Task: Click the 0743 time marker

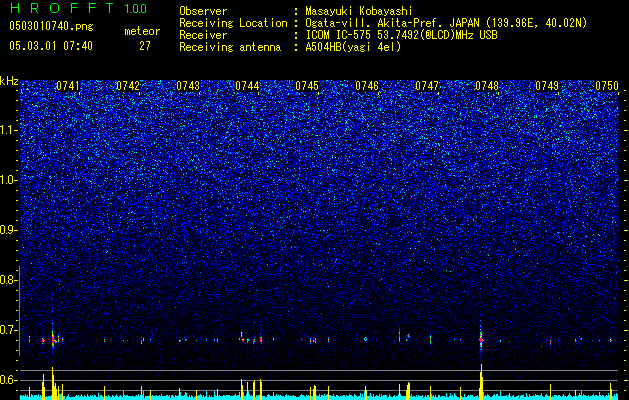Action: coord(188,85)
